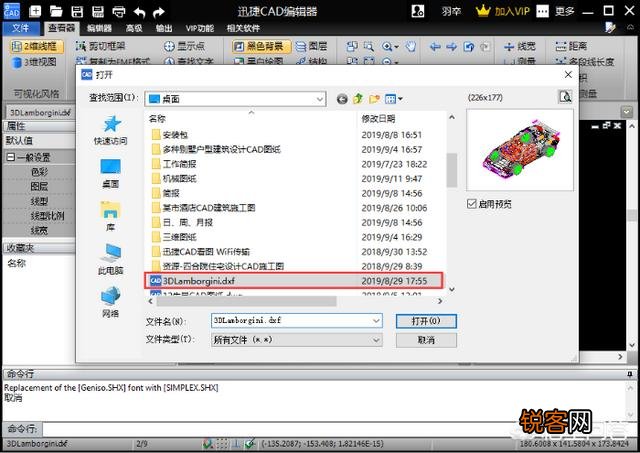Click the save icon in title bar
Viewport: 640px width, 453px height.
click(x=77, y=11)
